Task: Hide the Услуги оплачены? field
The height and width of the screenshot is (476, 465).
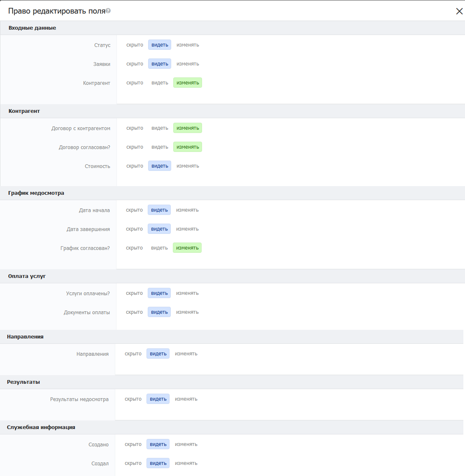Action: tap(135, 293)
